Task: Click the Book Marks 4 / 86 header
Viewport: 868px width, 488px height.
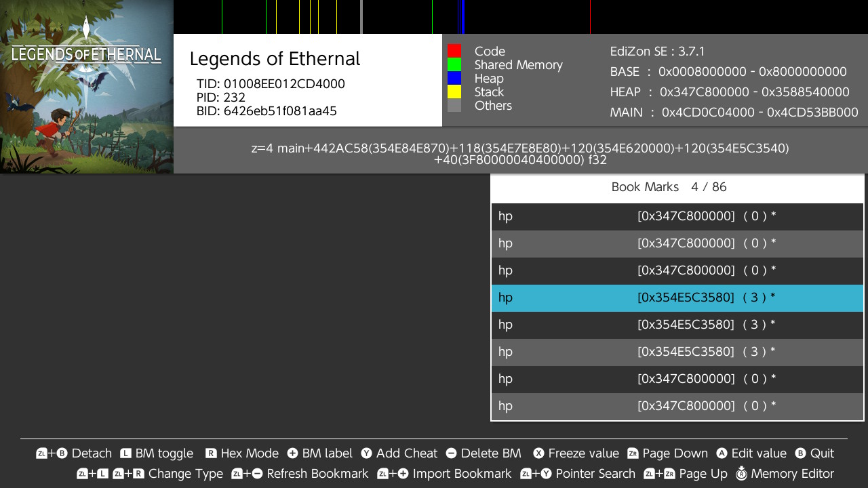Action: pos(677,188)
